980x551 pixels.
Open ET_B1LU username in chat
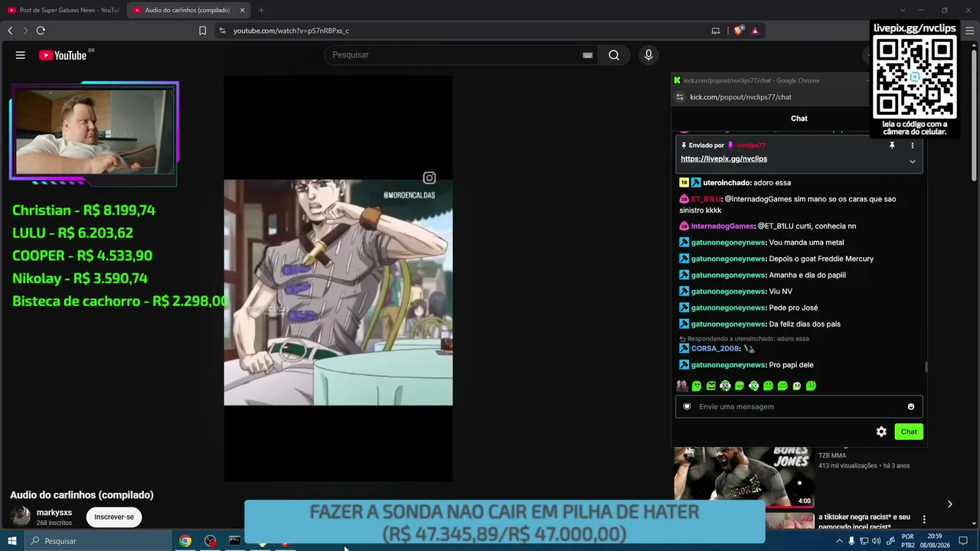pyautogui.click(x=706, y=199)
